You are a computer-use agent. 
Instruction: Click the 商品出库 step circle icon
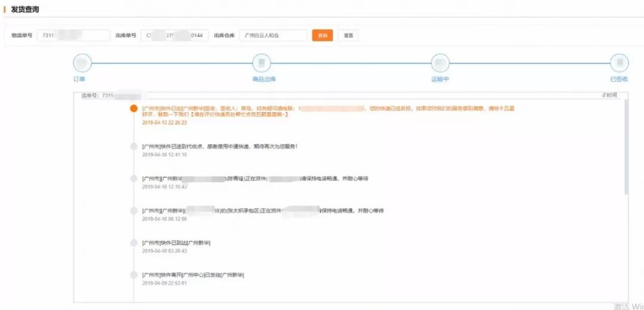coord(262,63)
